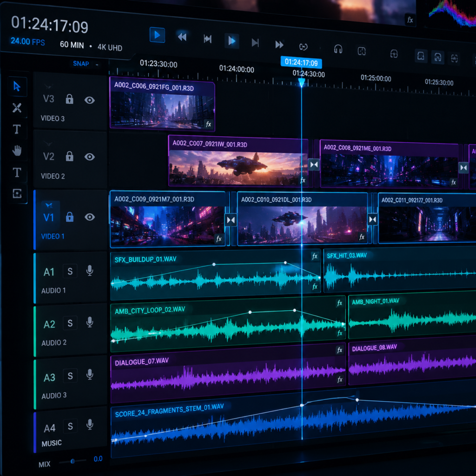
Task: Select clip A002_C007_0921IW_001.R3D
Action: pyautogui.click(x=238, y=161)
